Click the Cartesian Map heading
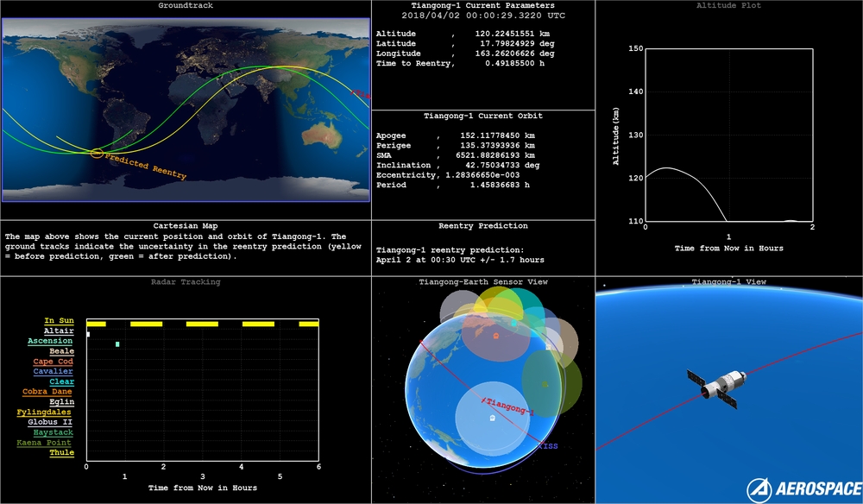 (186, 225)
